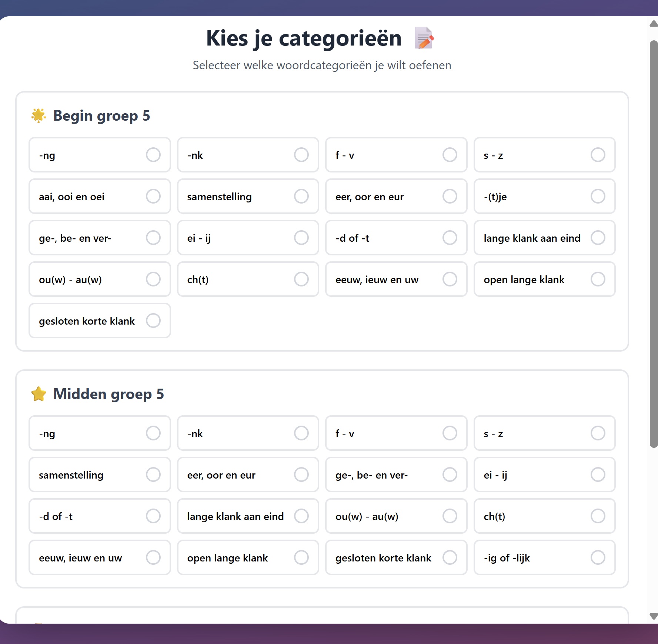Click the 'Midden groep 5' section title

[x=108, y=394]
